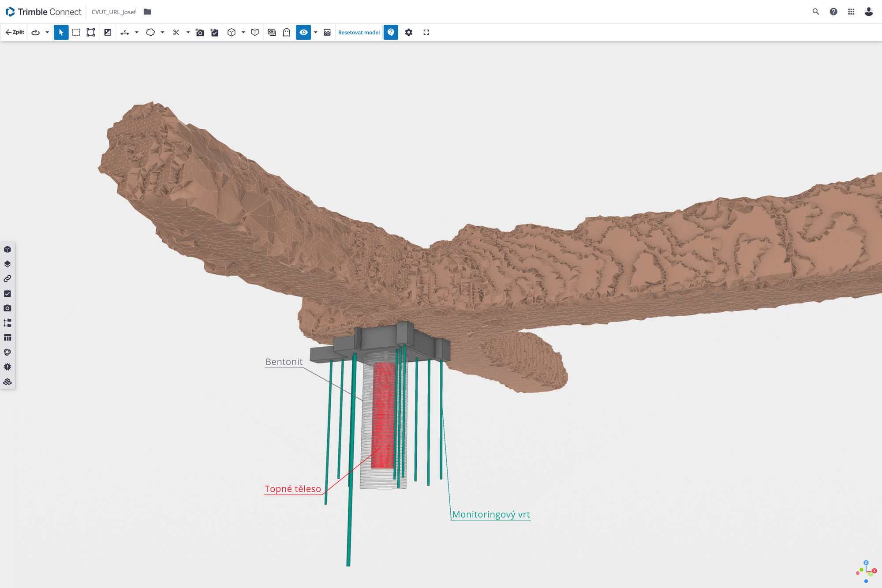Open the organizer folder tree panel

[7, 323]
